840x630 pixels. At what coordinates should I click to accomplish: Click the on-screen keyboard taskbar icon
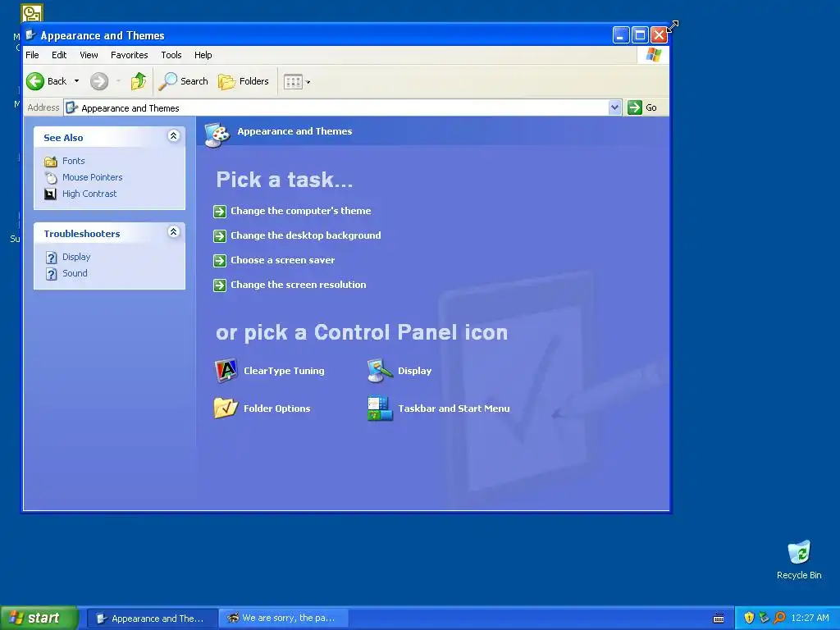tap(719, 619)
